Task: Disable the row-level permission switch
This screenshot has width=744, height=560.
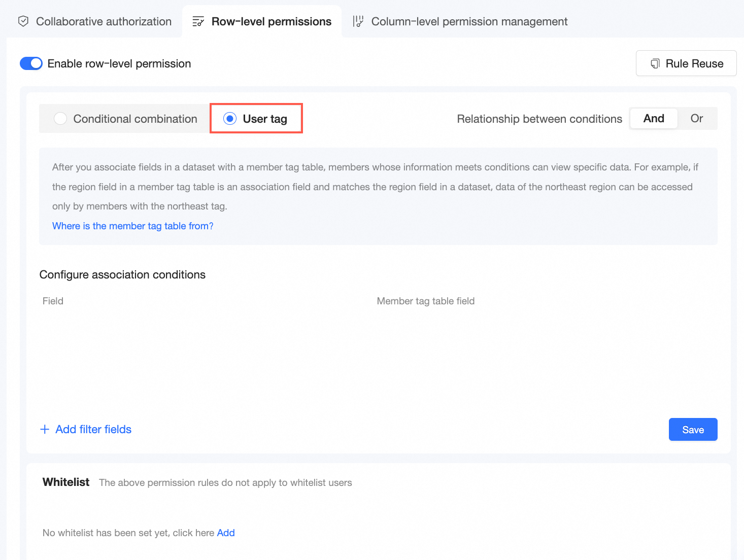Action: coord(31,63)
